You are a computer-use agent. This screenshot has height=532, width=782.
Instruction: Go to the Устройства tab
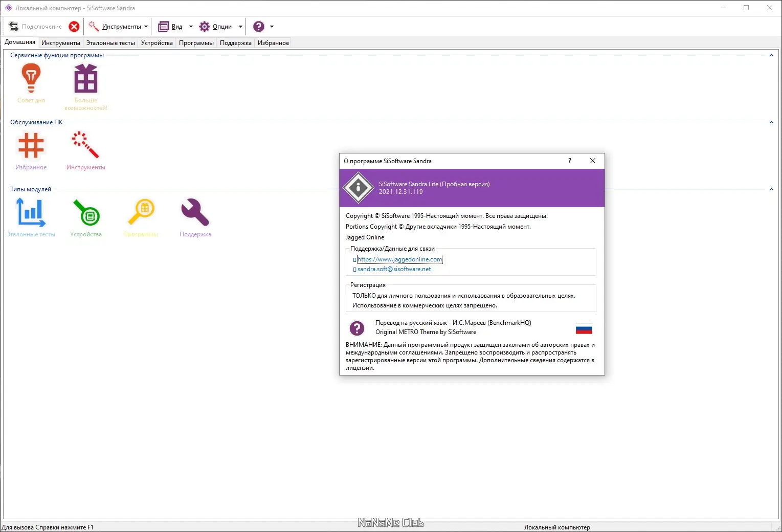point(157,43)
